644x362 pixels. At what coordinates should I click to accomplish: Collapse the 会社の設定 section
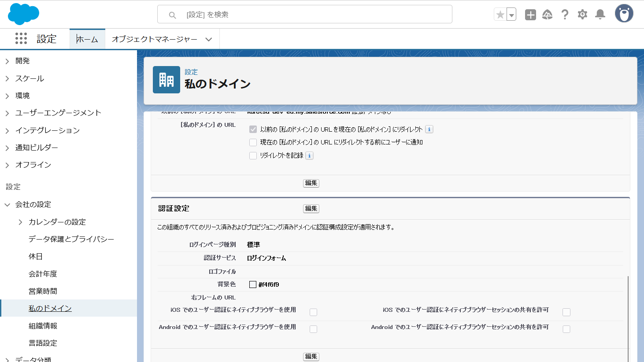coord(7,204)
